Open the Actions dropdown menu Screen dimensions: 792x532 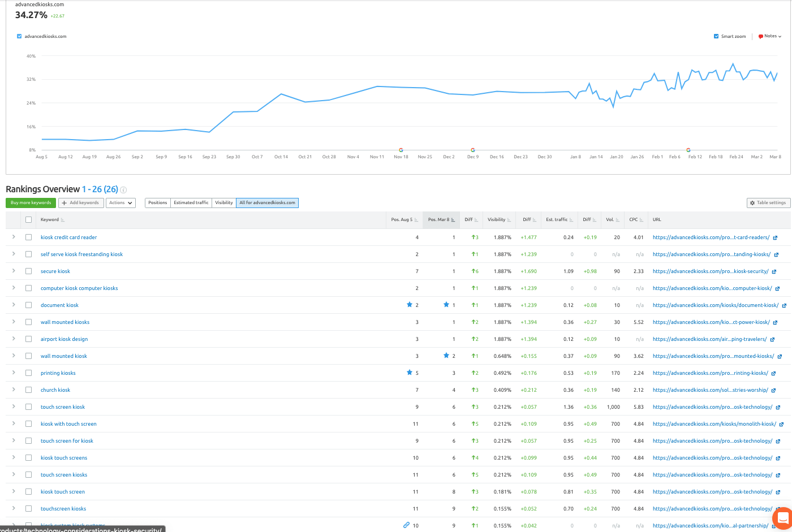coord(120,203)
